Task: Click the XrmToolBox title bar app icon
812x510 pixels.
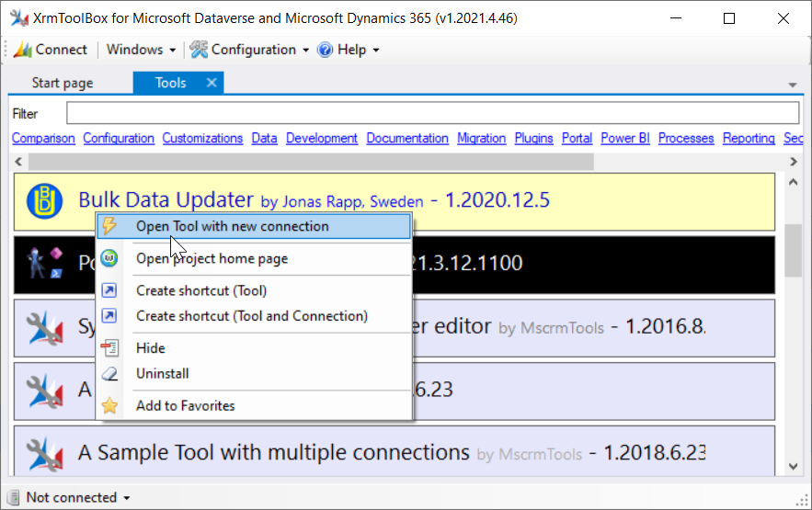Action: [x=19, y=18]
